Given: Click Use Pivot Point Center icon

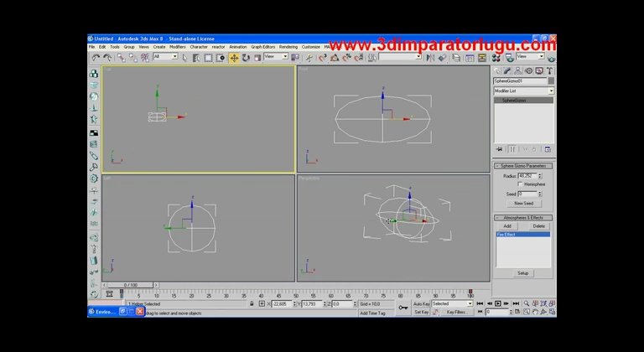Looking at the screenshot, I should (x=295, y=58).
